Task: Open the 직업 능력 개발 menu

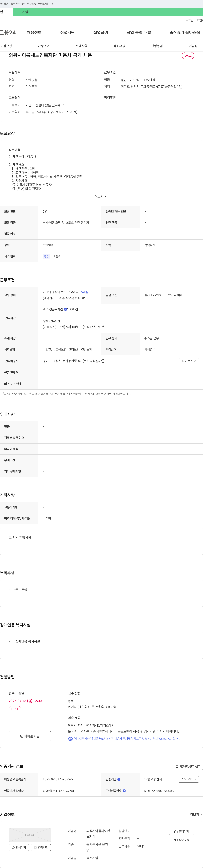Action: point(139,32)
